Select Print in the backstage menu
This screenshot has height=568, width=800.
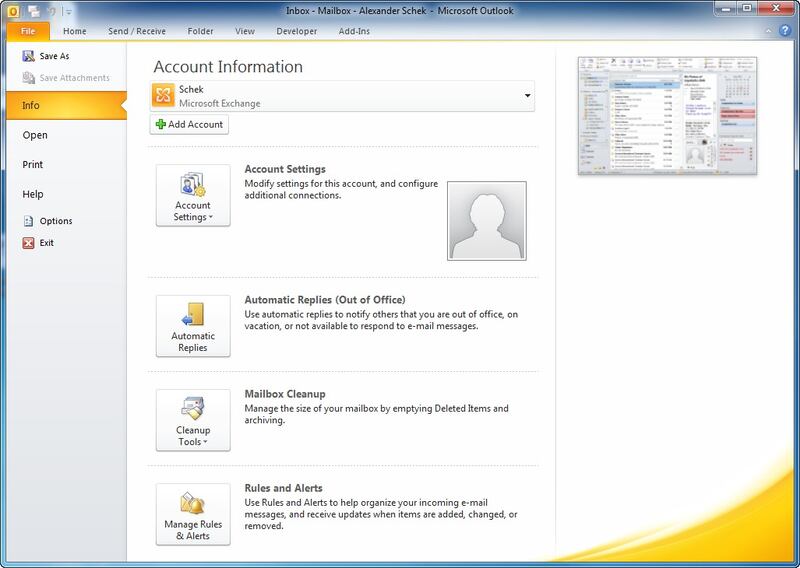point(33,164)
